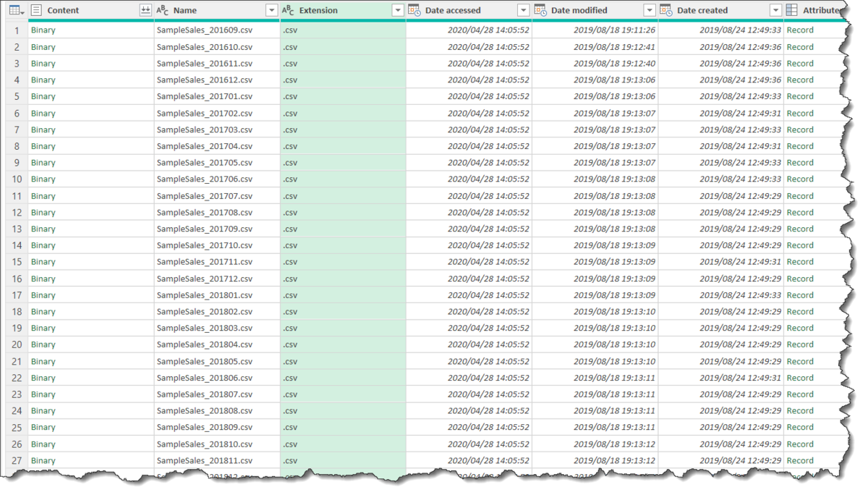The width and height of the screenshot is (868, 495).
Task: Open the table menu icon in the header corner
Action: click(x=16, y=11)
